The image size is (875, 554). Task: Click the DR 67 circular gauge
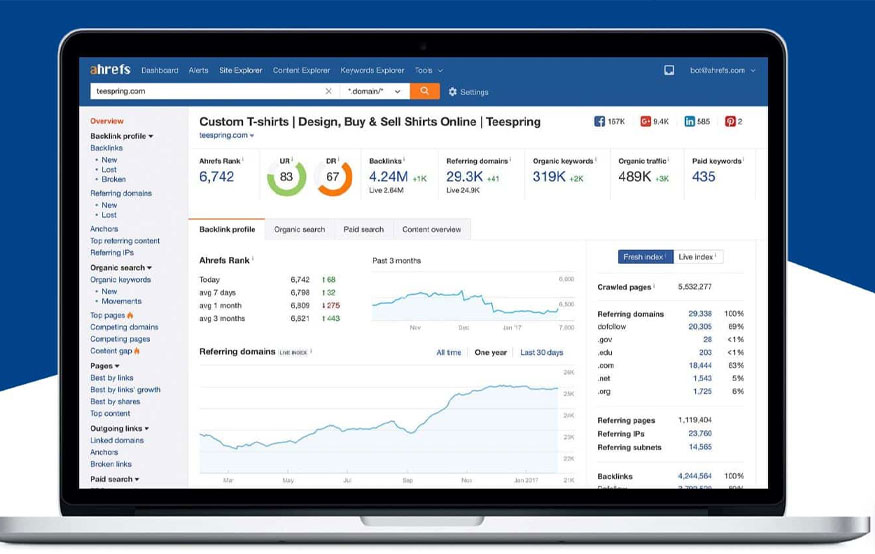pyautogui.click(x=333, y=177)
